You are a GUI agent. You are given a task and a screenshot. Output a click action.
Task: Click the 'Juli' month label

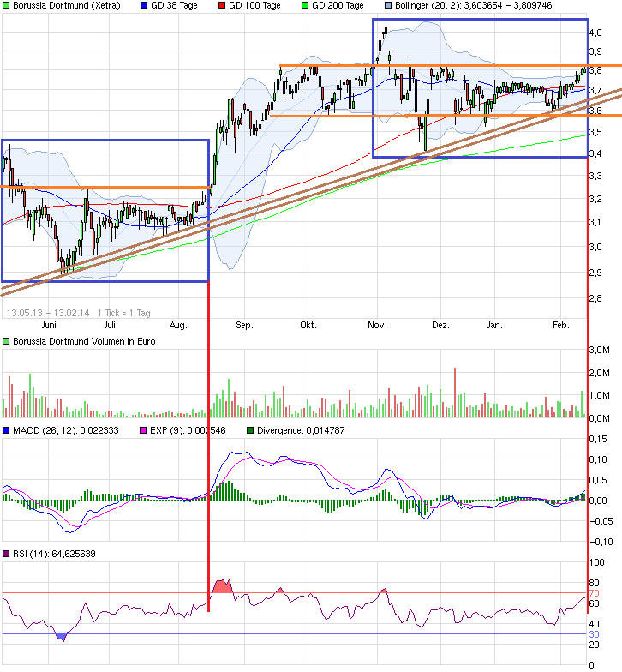(x=110, y=325)
